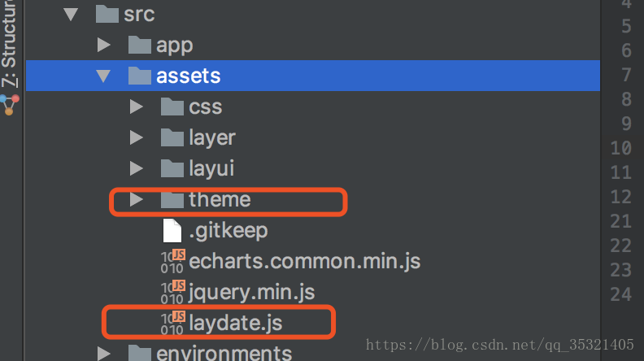Click the css folder icon
Image resolution: width=644 pixels, height=361 pixels.
172,107
